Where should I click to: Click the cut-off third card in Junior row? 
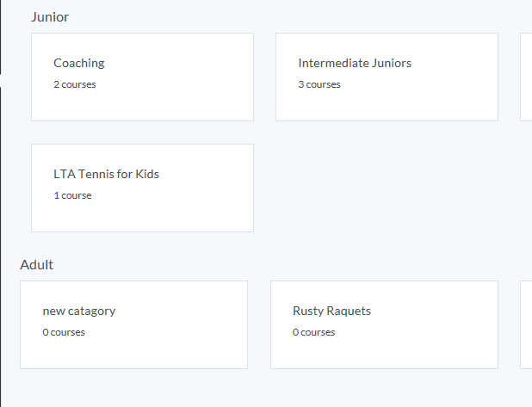526,77
